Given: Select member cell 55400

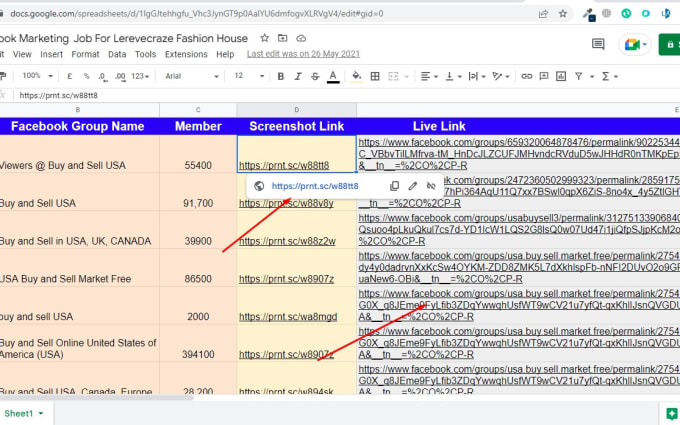Looking at the screenshot, I should pyautogui.click(x=198, y=154).
